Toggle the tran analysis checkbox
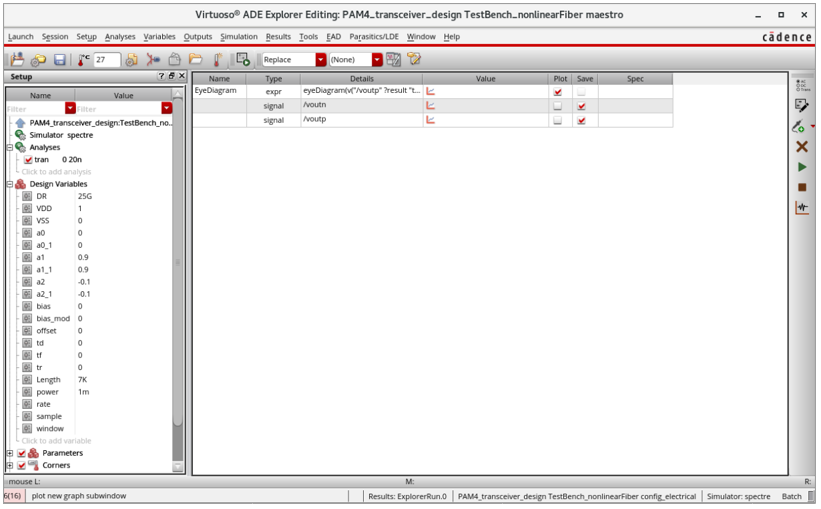821x509 pixels. tap(28, 160)
